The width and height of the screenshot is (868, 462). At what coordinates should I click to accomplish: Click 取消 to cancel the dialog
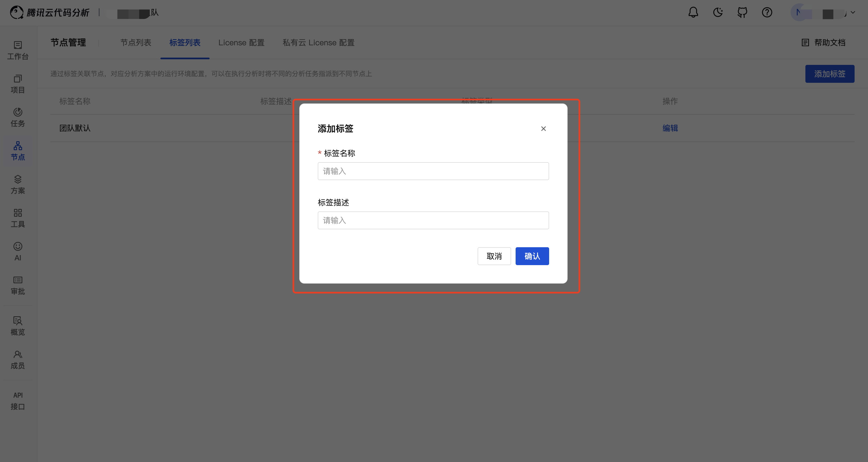coord(494,256)
